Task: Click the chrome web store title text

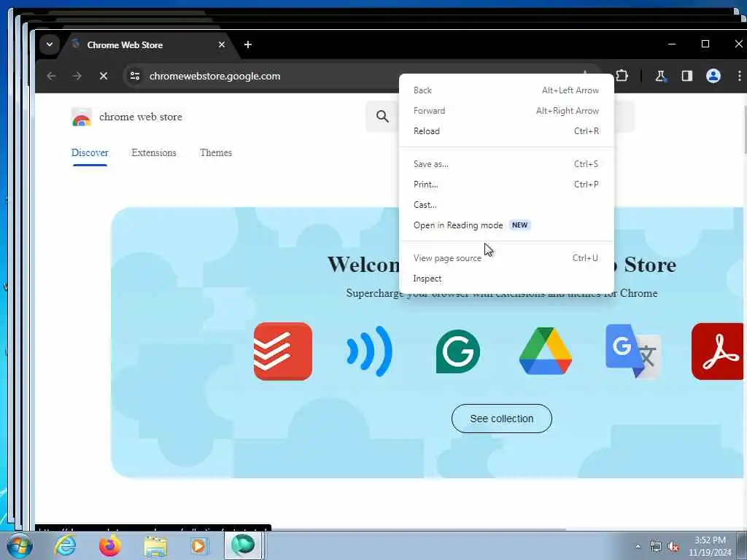Action: click(x=141, y=117)
